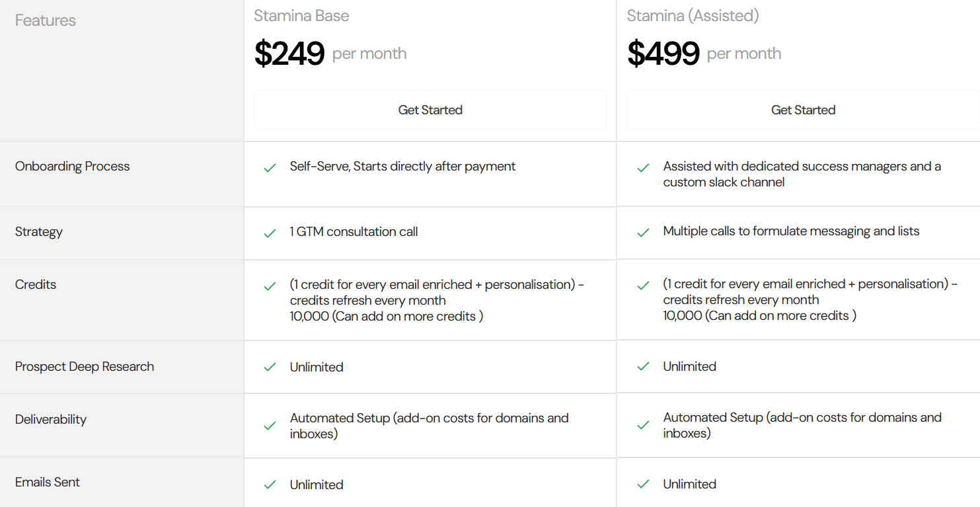Click Get Started under Stamina Base
This screenshot has width=980, height=507.
pos(430,110)
